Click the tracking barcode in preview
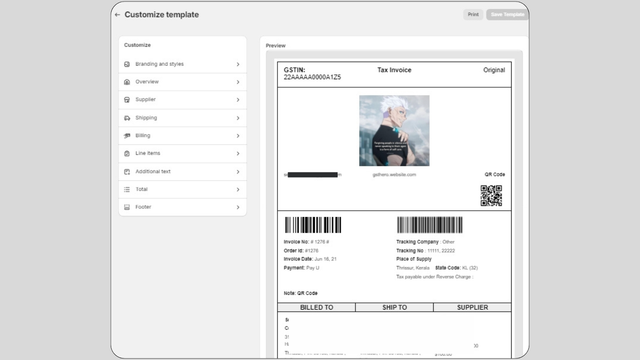This screenshot has width=640, height=360. coord(430,225)
